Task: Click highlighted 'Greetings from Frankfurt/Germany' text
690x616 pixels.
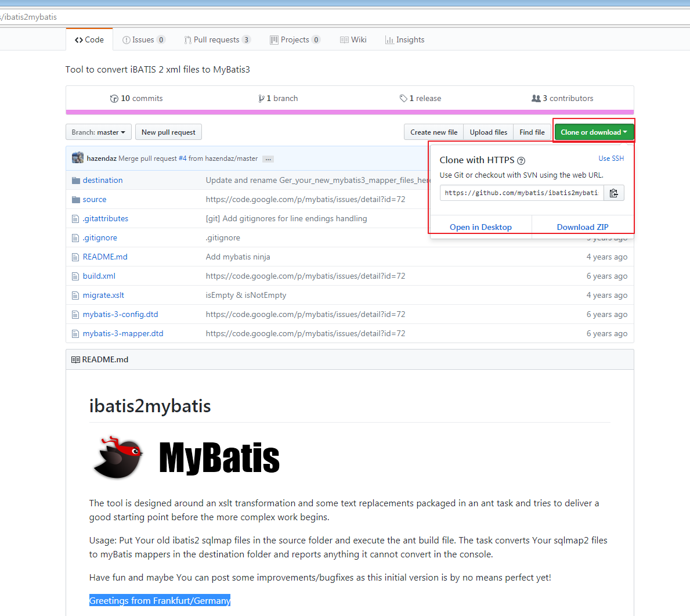Action: [x=160, y=600]
